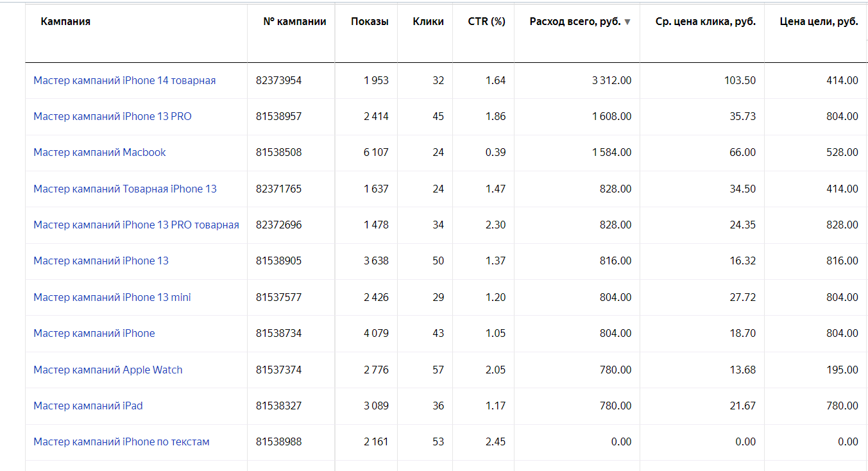868x471 pixels.
Task: Click the impressions value 3 638
Action: point(376,261)
